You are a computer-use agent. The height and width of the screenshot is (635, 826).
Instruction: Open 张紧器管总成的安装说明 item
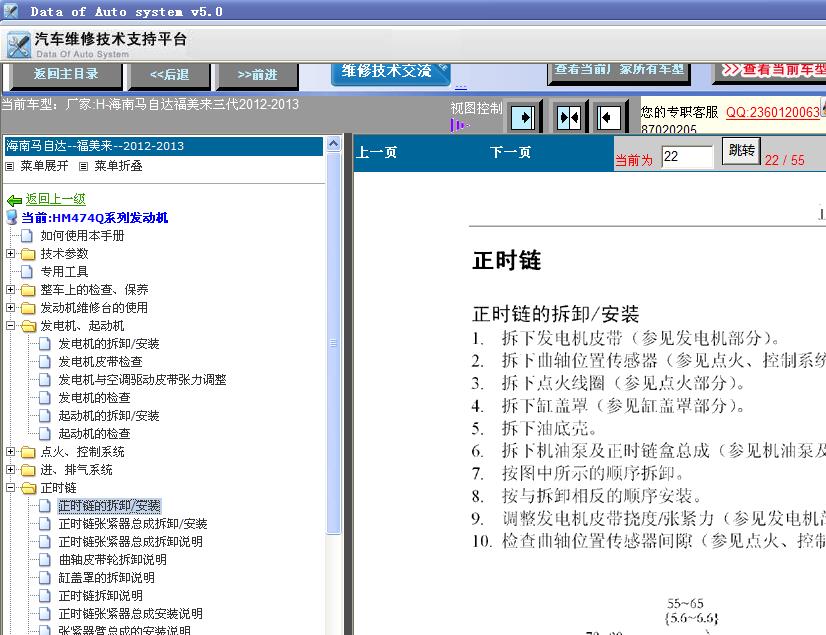(x=124, y=630)
